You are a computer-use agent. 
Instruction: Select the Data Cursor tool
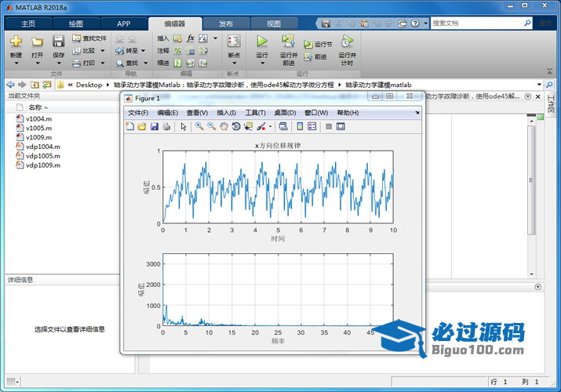(248, 126)
